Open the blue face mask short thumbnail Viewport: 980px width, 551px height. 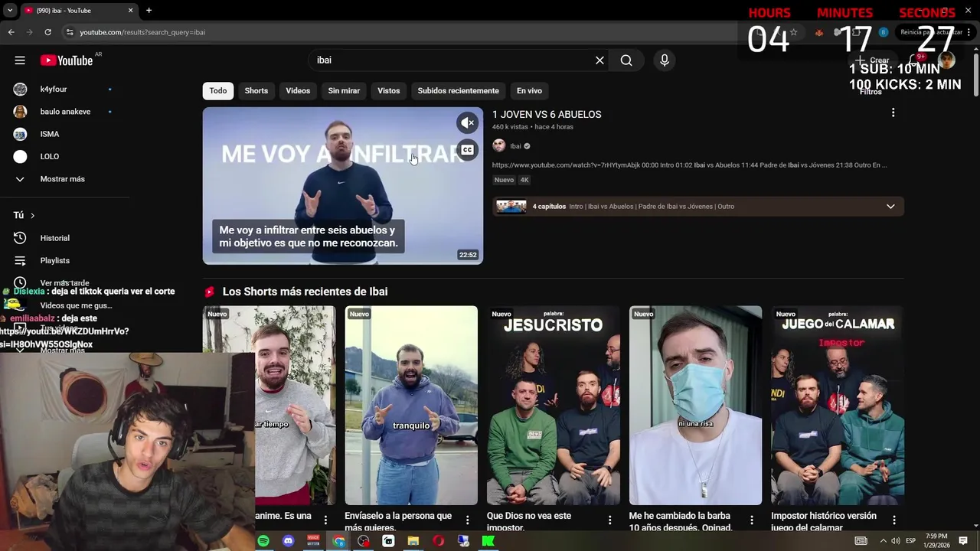[695, 406]
